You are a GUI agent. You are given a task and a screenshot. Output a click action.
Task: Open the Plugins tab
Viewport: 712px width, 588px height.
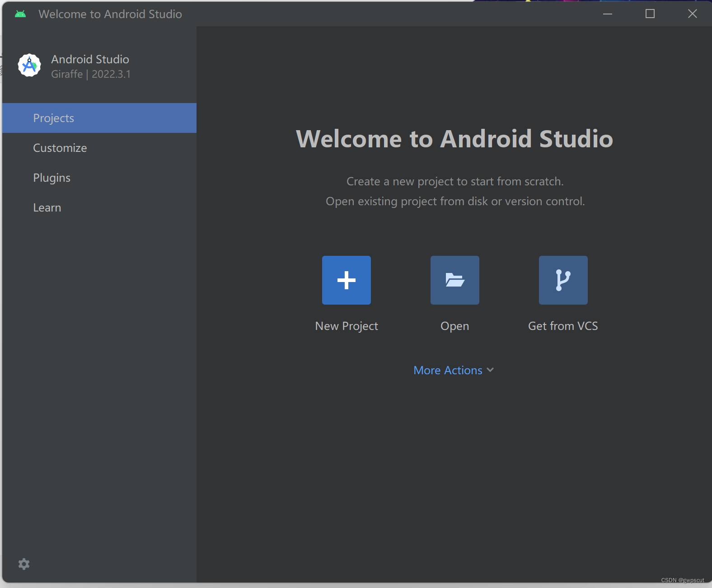point(99,178)
